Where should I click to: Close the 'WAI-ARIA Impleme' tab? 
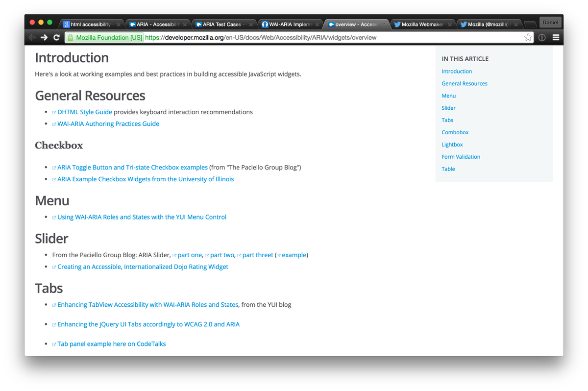318,24
